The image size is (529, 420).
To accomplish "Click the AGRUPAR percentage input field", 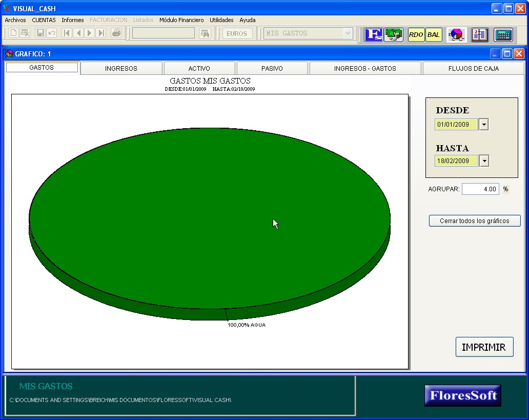I will (480, 189).
